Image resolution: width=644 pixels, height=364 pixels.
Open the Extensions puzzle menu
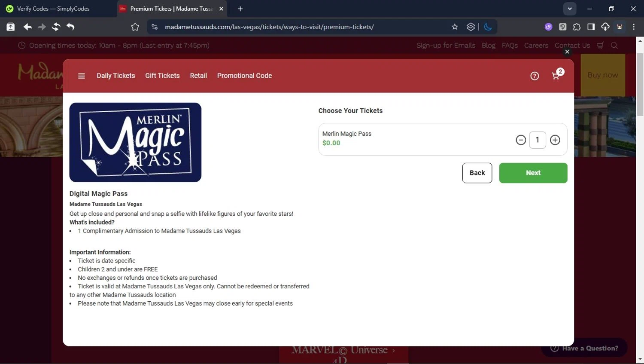(577, 27)
